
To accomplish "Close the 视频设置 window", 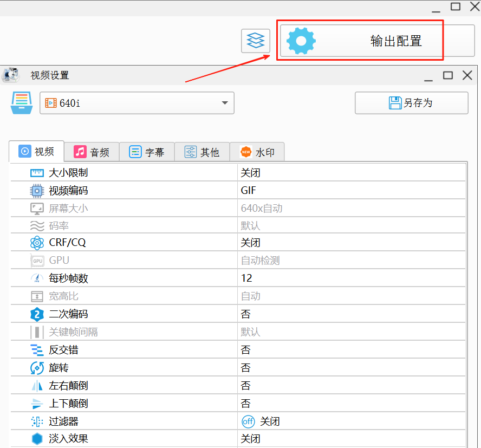I will click(x=467, y=75).
